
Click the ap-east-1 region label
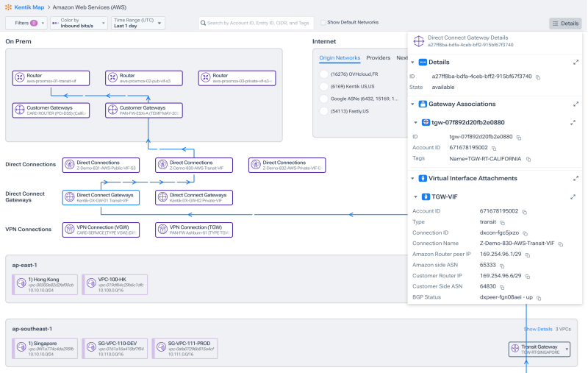click(24, 265)
